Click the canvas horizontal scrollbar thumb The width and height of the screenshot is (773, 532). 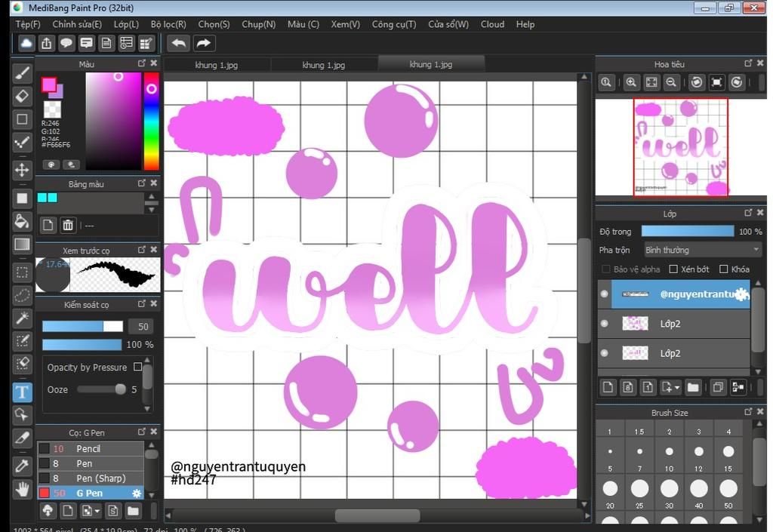[377, 515]
